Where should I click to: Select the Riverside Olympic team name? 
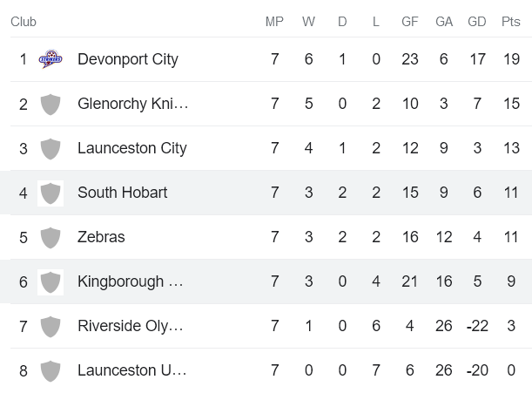click(x=130, y=327)
